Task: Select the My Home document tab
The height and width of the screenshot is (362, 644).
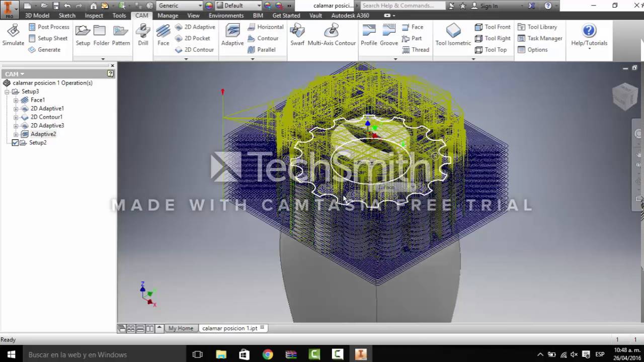Action: point(181,328)
